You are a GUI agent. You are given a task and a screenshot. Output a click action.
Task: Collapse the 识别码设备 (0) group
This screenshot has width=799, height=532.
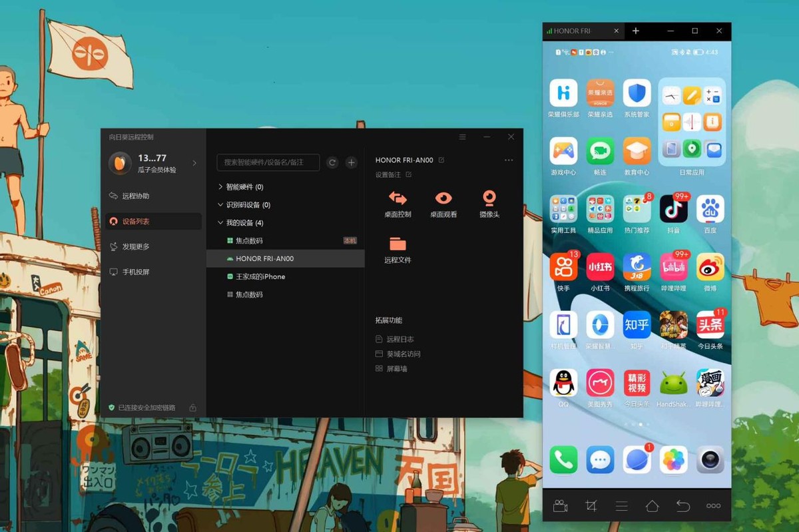pos(221,205)
